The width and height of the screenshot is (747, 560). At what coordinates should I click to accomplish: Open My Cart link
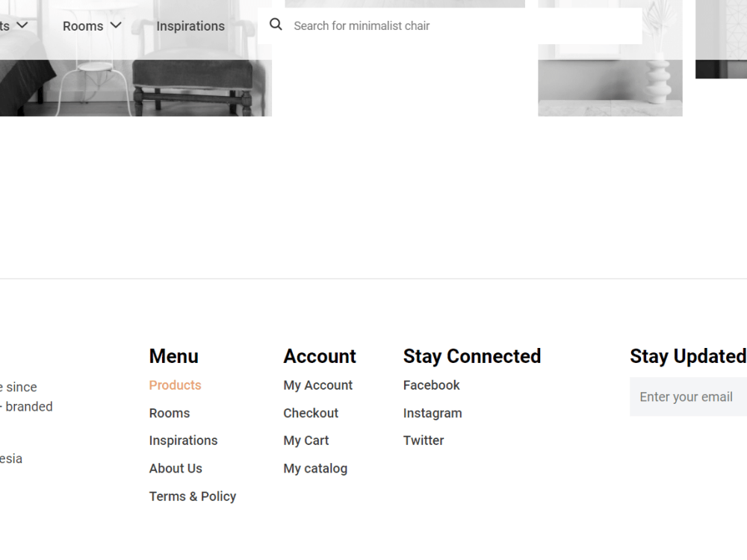[x=306, y=441]
